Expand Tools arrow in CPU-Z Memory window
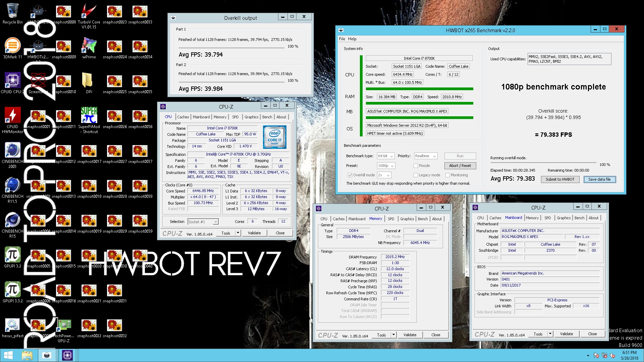Viewport: 644px width, 362px height. coord(393,335)
